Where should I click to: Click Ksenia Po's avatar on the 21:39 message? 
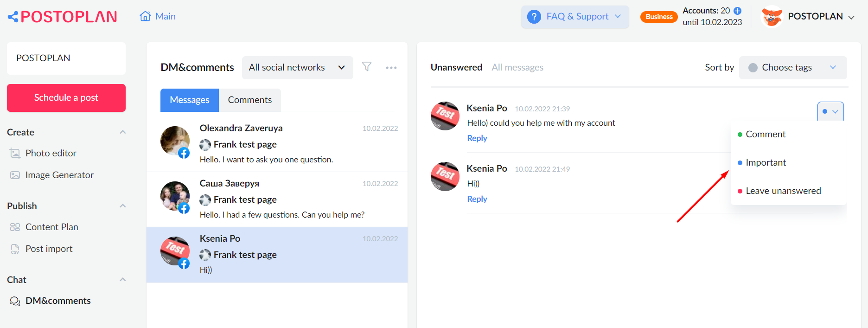(445, 116)
